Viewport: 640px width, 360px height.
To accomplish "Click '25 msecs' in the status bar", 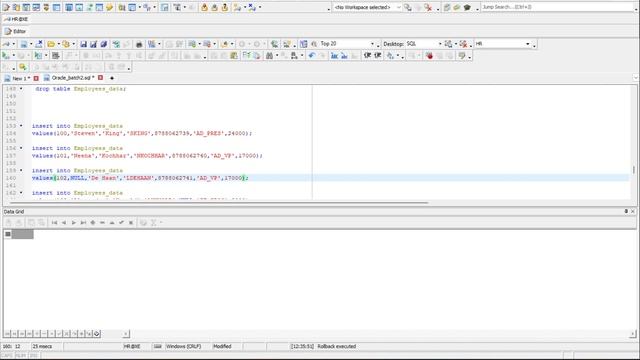I will coord(42,347).
